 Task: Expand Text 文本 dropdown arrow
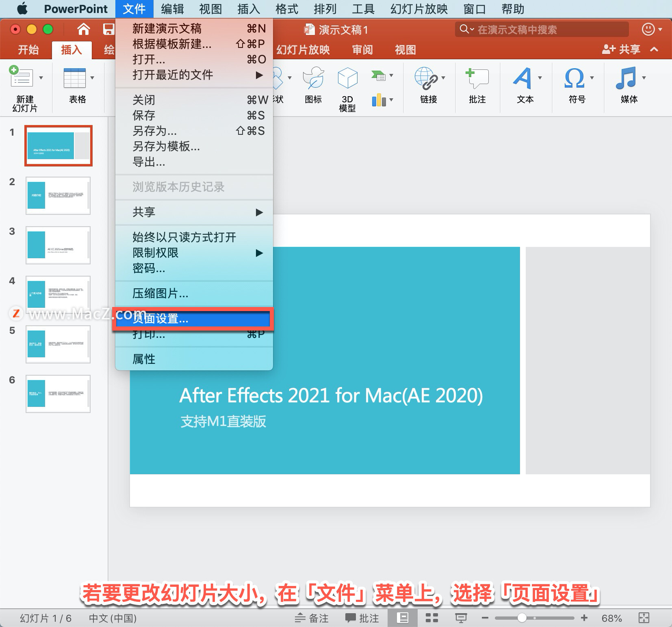540,78
